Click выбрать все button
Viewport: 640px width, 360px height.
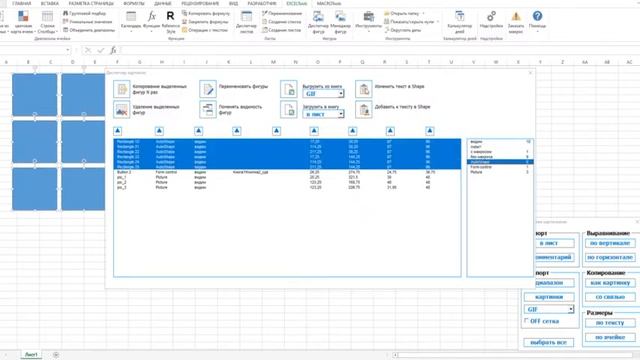(x=549, y=342)
